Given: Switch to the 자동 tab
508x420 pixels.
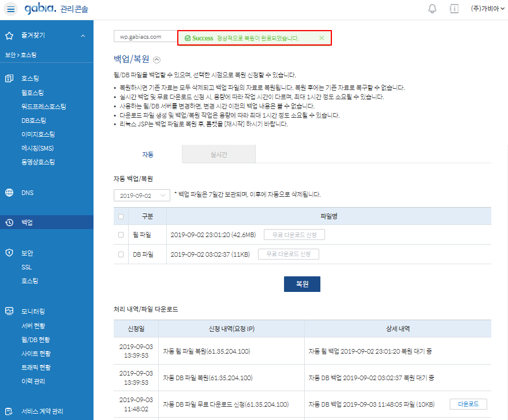Looking at the screenshot, I should pos(148,155).
